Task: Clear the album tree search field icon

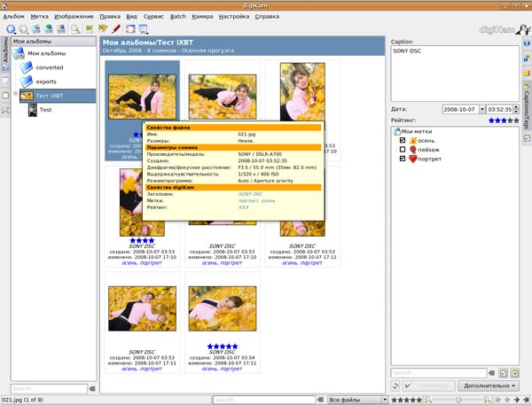Action: point(92,389)
